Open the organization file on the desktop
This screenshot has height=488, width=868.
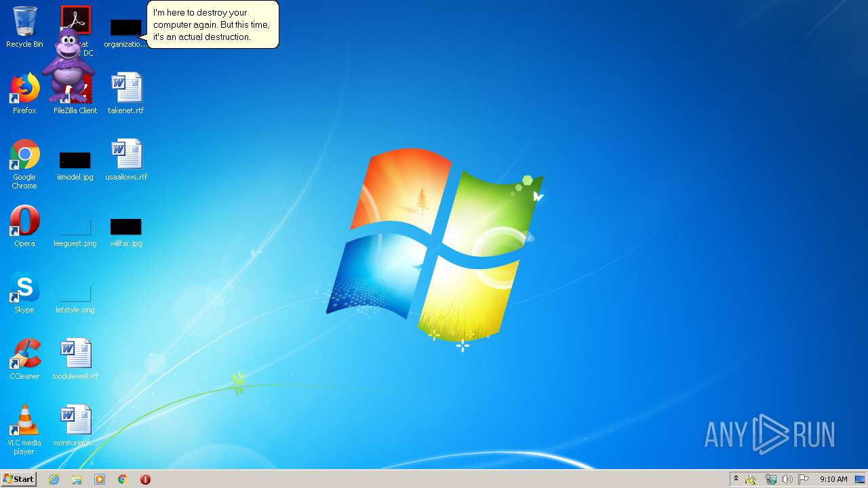tap(126, 33)
